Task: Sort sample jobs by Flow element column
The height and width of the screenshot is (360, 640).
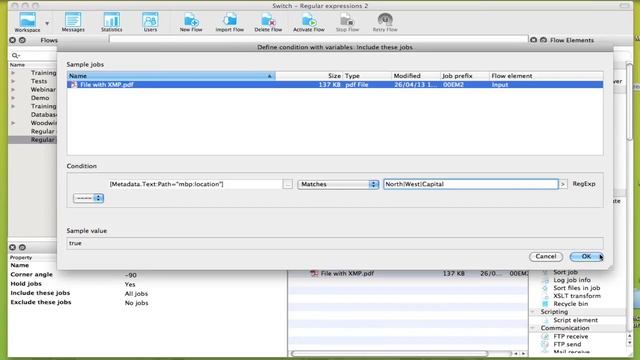Action: click(x=546, y=76)
